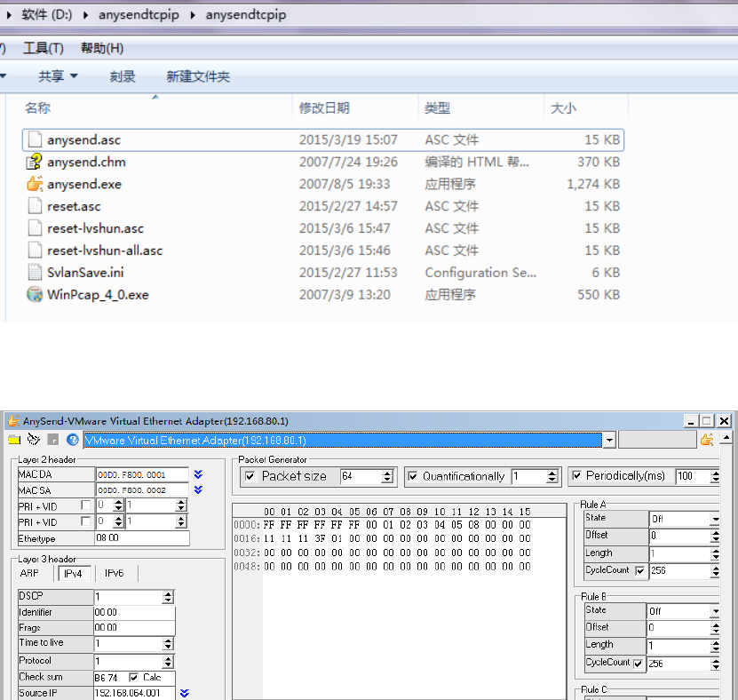738x700 pixels.
Task: Click the send packet icon in AnySend toolbar
Action: 34,440
